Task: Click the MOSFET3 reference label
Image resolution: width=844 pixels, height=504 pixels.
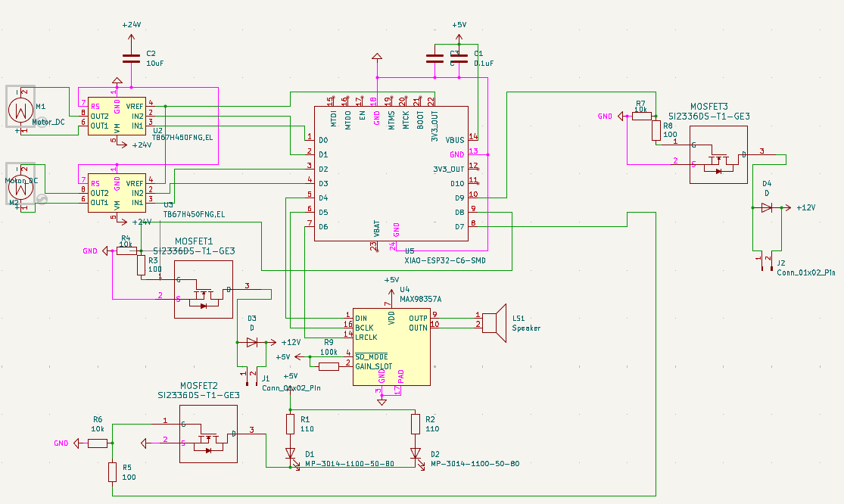Action: point(709,107)
